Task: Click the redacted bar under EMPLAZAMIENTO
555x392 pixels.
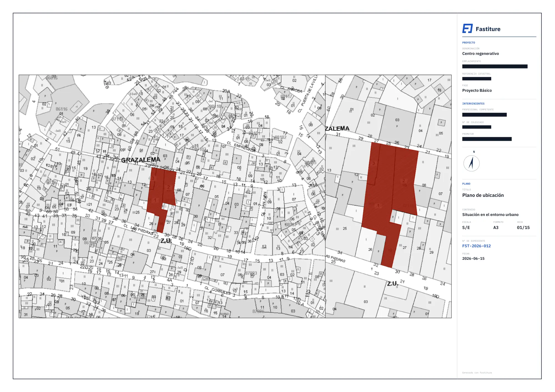Action: point(495,66)
